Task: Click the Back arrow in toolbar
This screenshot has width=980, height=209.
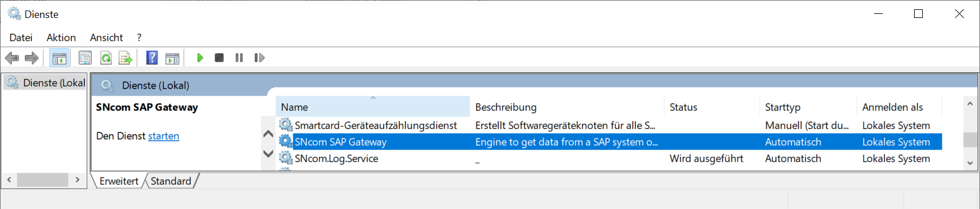Action: [12, 58]
